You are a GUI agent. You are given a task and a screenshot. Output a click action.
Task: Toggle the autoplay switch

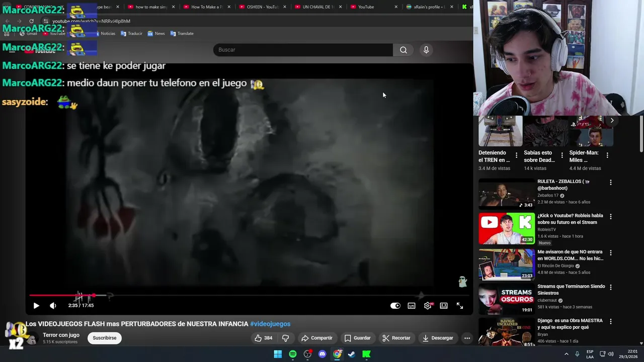[395, 306]
